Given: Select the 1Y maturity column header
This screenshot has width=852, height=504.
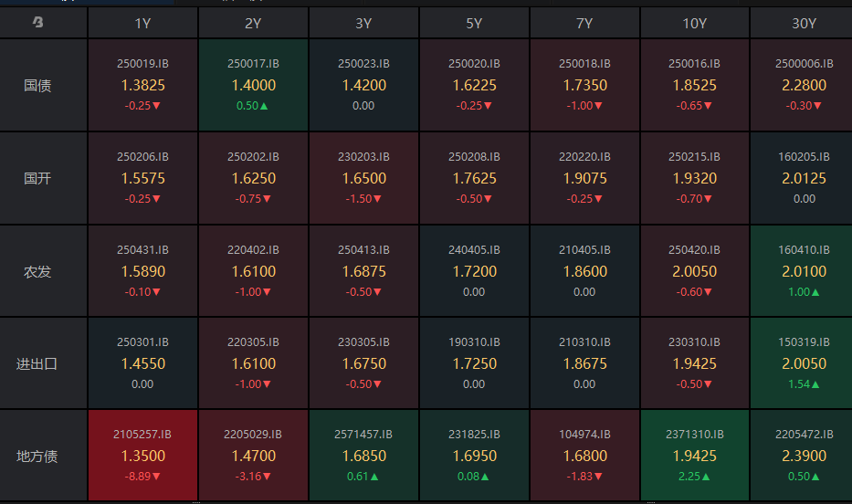Looking at the screenshot, I should 142,24.
